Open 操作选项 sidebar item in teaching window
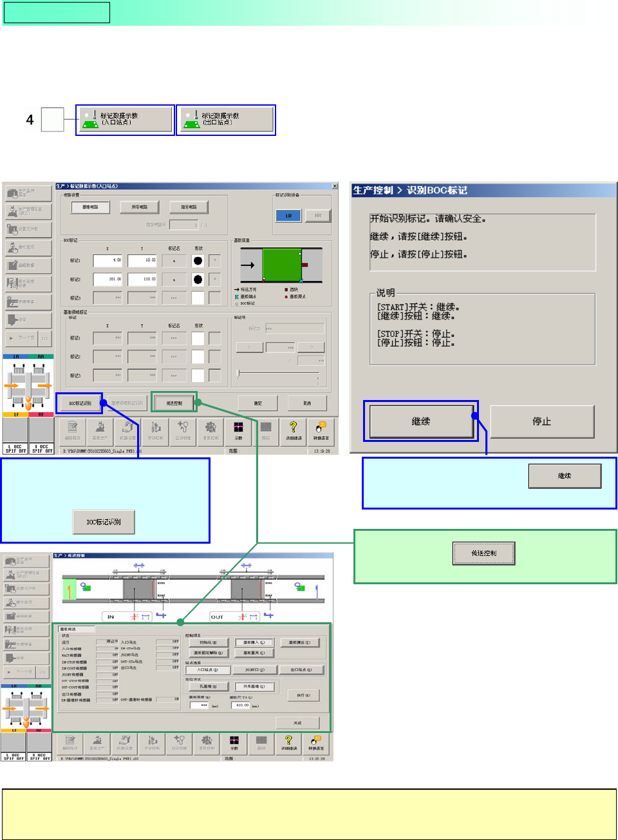 coord(28,247)
